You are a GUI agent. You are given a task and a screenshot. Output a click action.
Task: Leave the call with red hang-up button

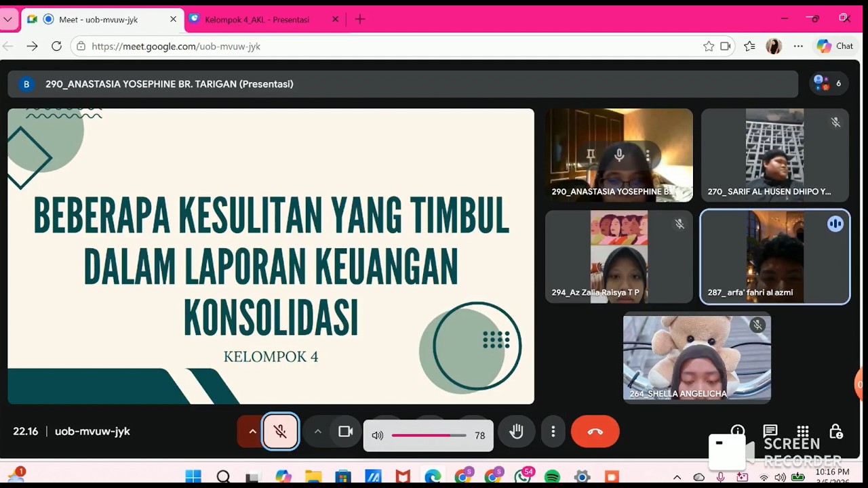[x=595, y=431]
